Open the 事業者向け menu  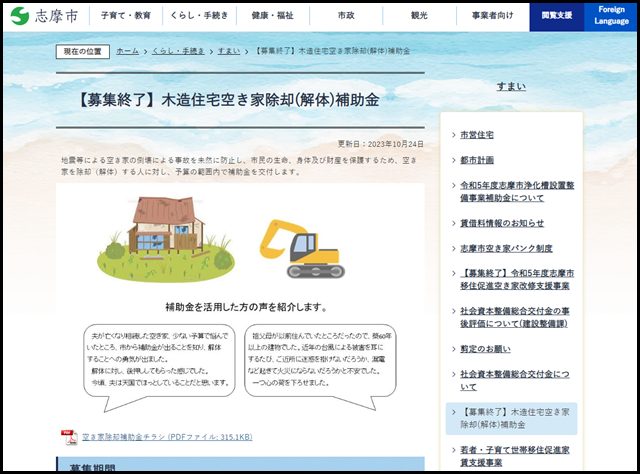coord(492,16)
